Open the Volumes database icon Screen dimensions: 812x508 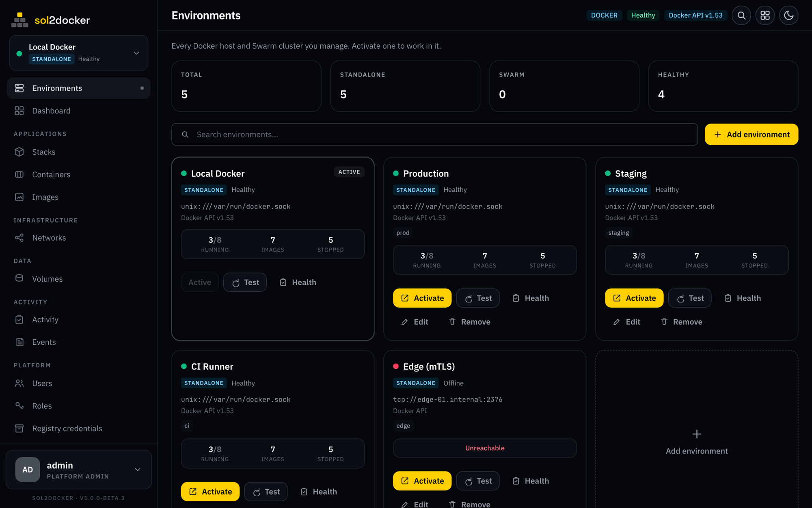(x=19, y=278)
